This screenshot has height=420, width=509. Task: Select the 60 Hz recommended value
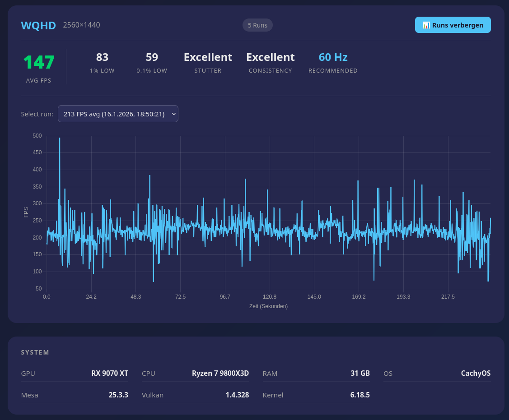333,57
